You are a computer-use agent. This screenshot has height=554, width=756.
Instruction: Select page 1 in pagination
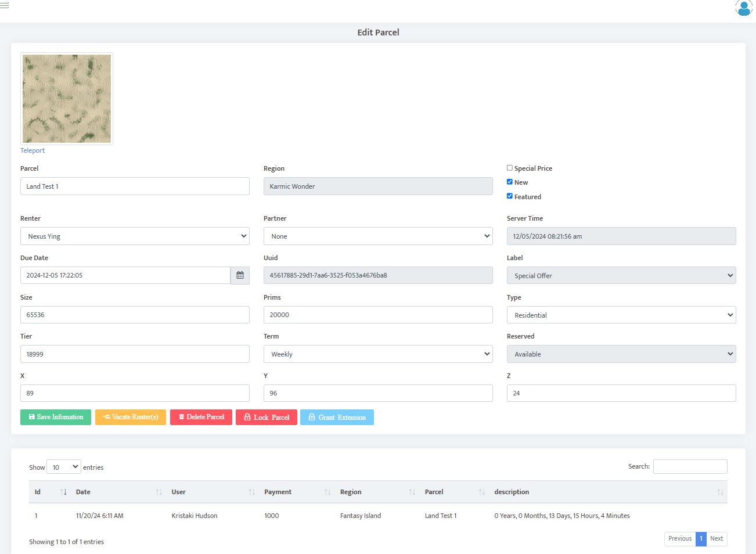pyautogui.click(x=701, y=538)
